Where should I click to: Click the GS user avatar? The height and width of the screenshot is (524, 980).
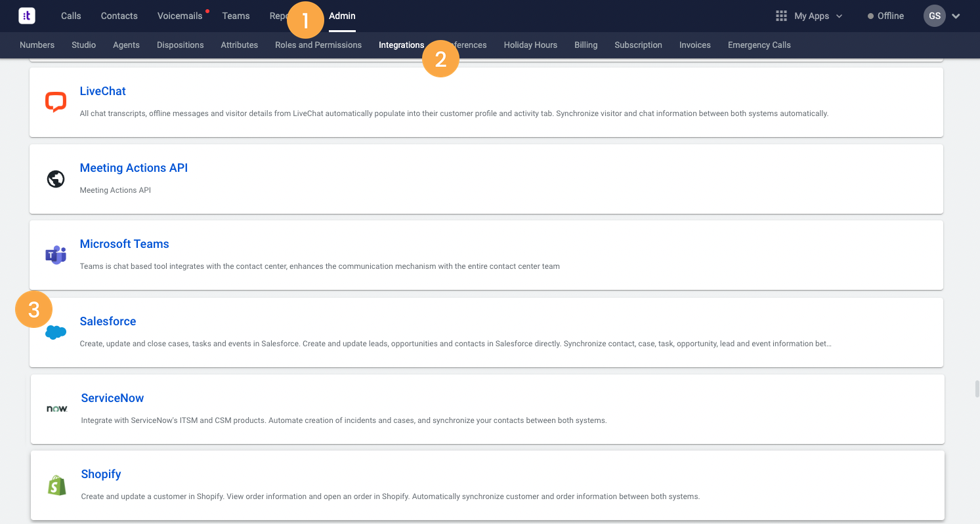(934, 16)
